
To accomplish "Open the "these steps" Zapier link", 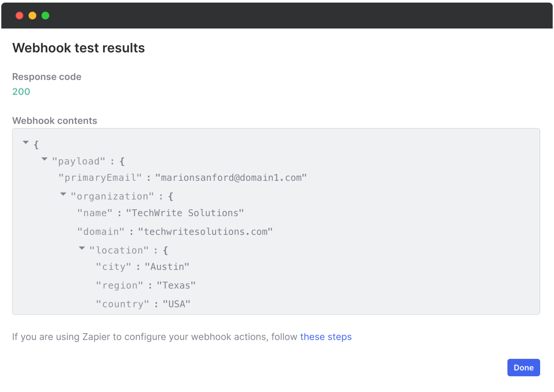I will [x=326, y=337].
